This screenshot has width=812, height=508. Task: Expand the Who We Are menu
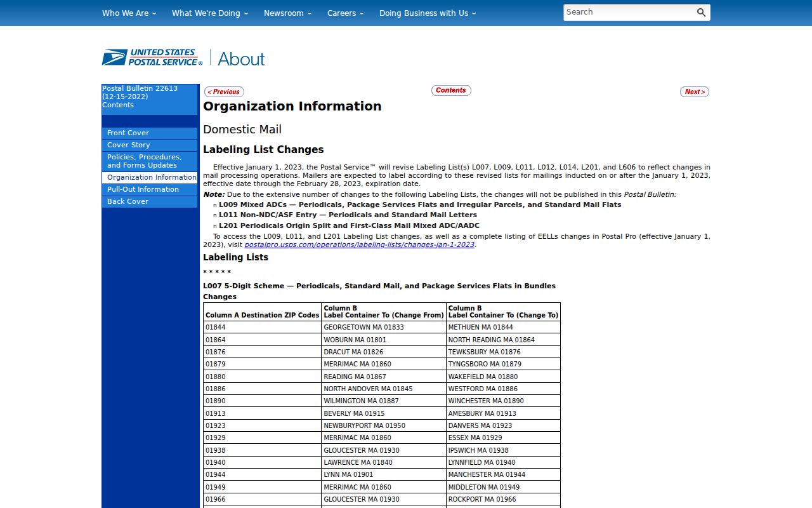pos(129,13)
